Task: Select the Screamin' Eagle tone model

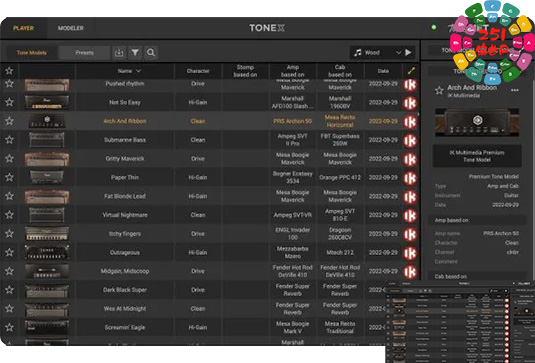Action: pos(125,328)
